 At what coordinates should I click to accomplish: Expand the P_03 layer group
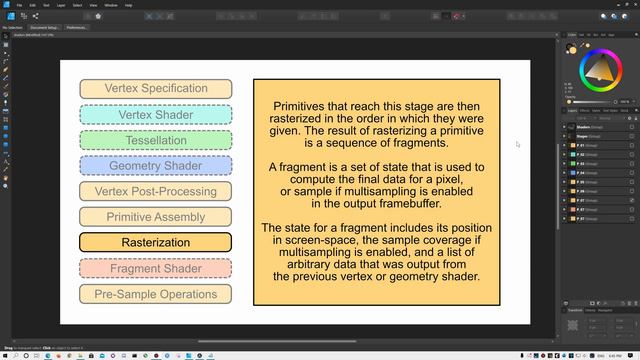tap(564, 164)
